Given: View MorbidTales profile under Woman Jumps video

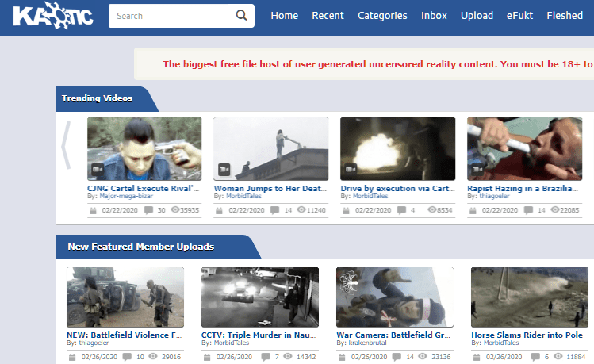Looking at the screenshot, I should point(243,196).
